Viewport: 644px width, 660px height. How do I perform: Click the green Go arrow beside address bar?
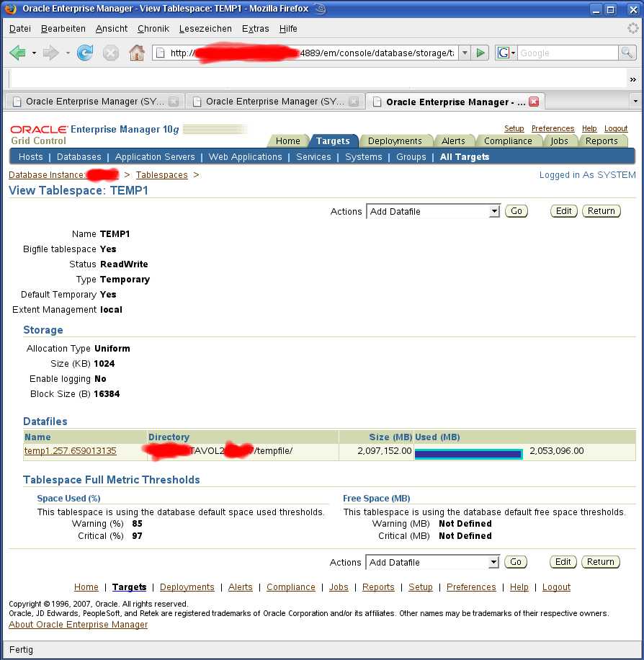point(480,53)
